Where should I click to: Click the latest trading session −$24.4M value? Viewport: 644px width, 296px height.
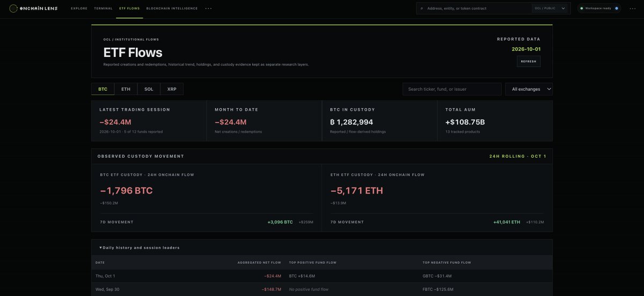click(115, 122)
